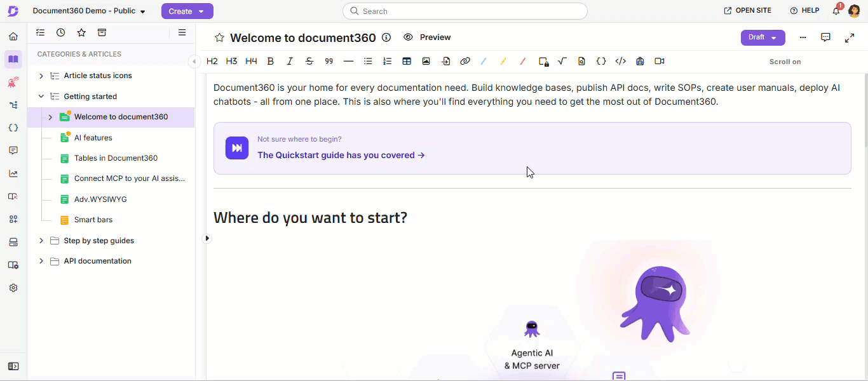Click the Search field
Screen dimensions: 868x381
465,11
